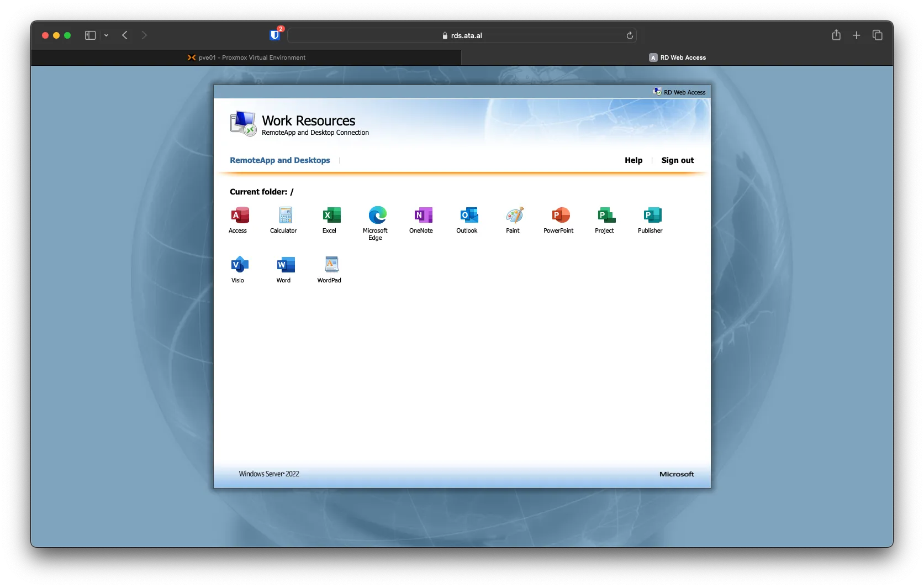Expand the sidebar options dropdown arrow
The image size is (924, 588).
point(106,35)
